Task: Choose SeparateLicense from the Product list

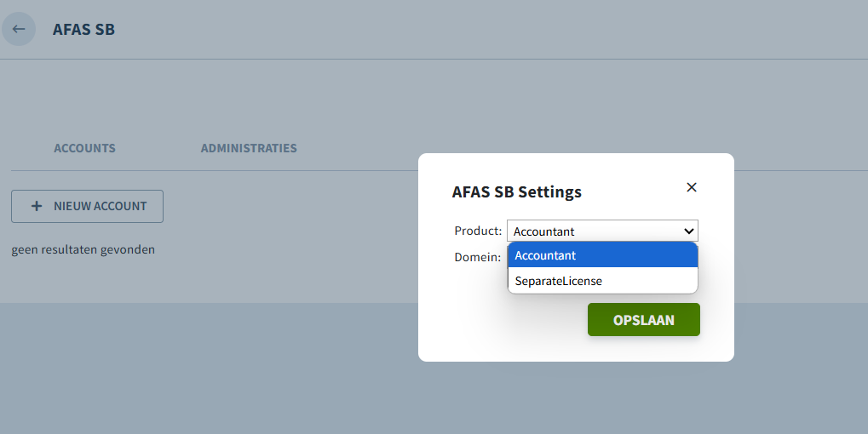Action: (x=603, y=281)
